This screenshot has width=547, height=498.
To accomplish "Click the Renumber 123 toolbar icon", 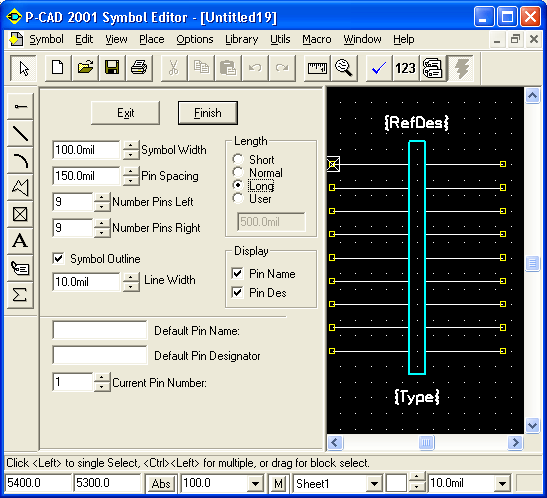I will click(405, 68).
